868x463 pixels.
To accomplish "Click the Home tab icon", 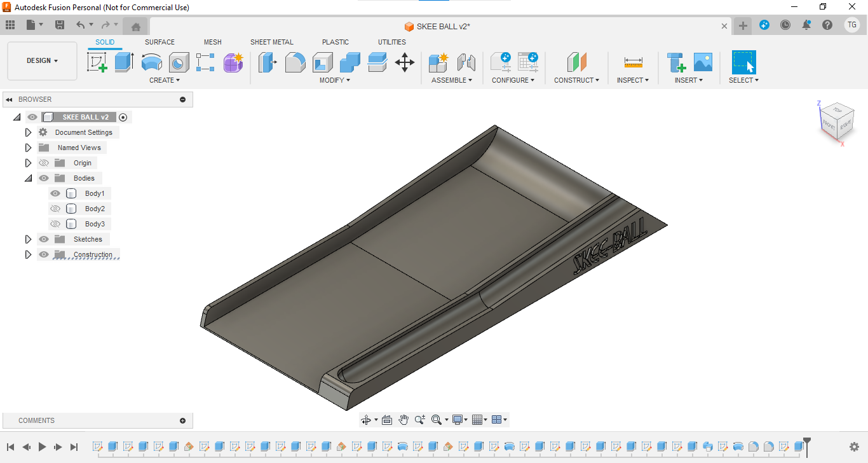I will (135, 26).
